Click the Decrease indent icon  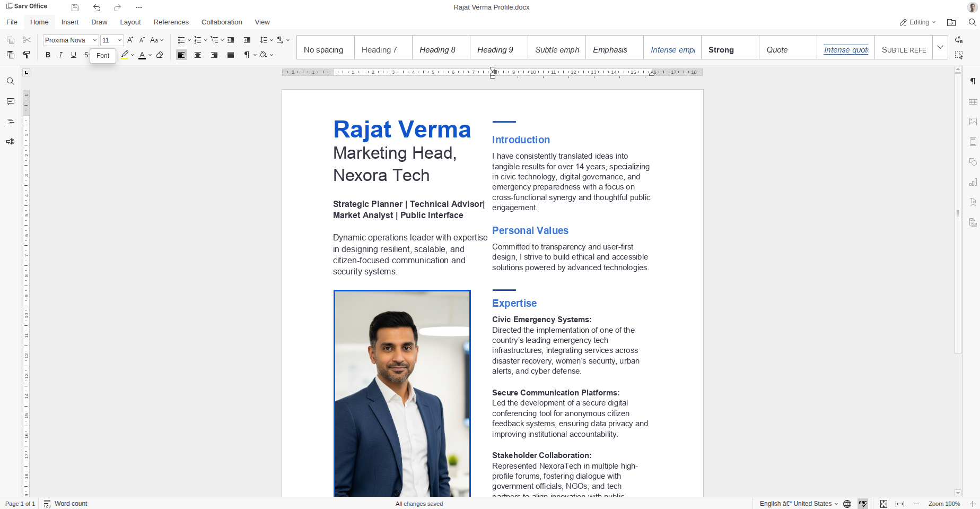pos(231,40)
